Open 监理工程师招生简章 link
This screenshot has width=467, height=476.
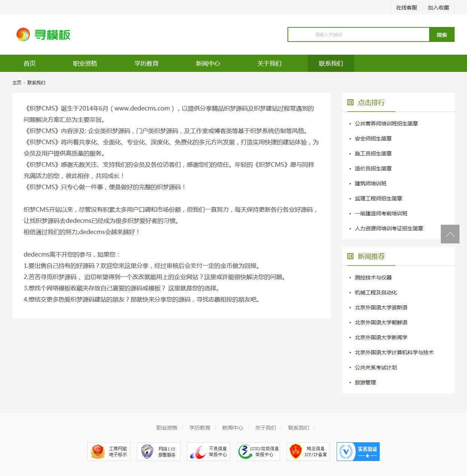tap(379, 198)
